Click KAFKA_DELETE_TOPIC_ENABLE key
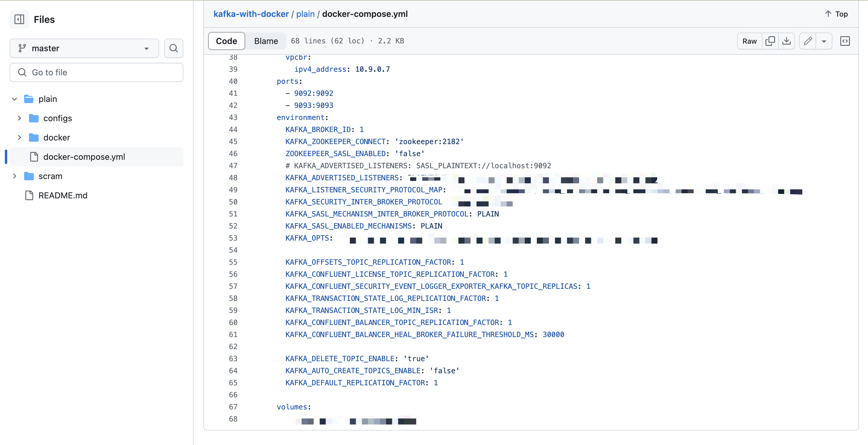 (x=340, y=358)
